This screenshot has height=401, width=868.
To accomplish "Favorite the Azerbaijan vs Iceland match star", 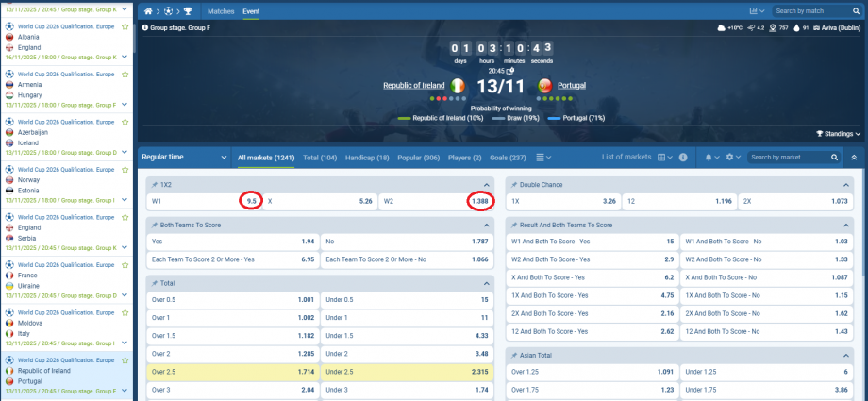I will click(125, 122).
